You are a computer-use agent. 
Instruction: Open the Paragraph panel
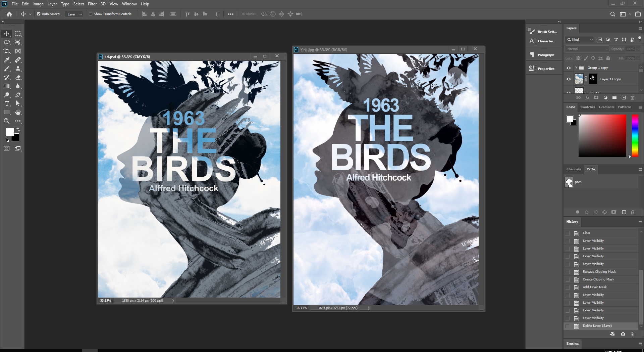coord(542,55)
